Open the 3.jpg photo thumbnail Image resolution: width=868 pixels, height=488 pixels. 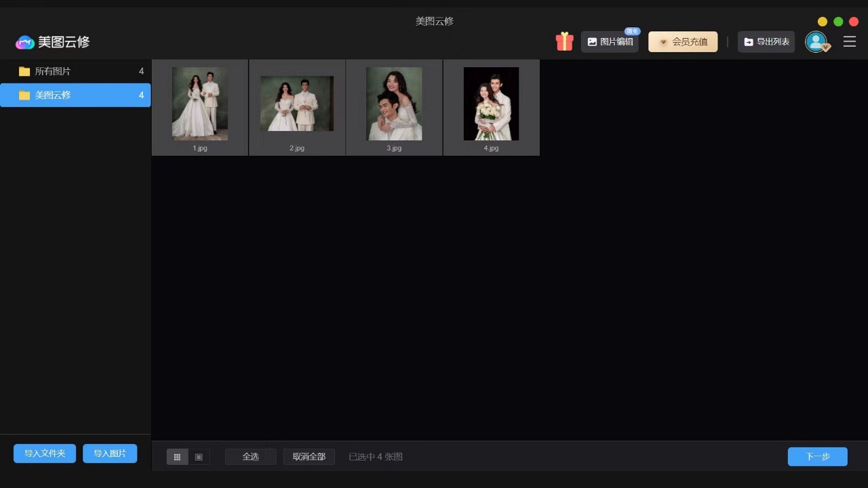click(394, 103)
